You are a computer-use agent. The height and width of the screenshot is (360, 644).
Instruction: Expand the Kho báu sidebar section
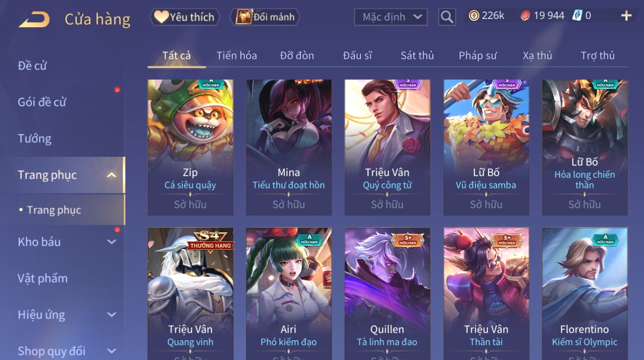[112, 242]
